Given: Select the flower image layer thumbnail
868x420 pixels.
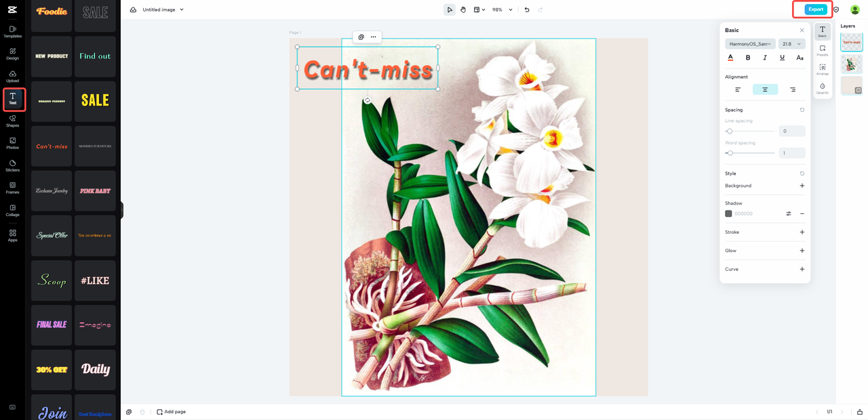Looking at the screenshot, I should [852, 64].
